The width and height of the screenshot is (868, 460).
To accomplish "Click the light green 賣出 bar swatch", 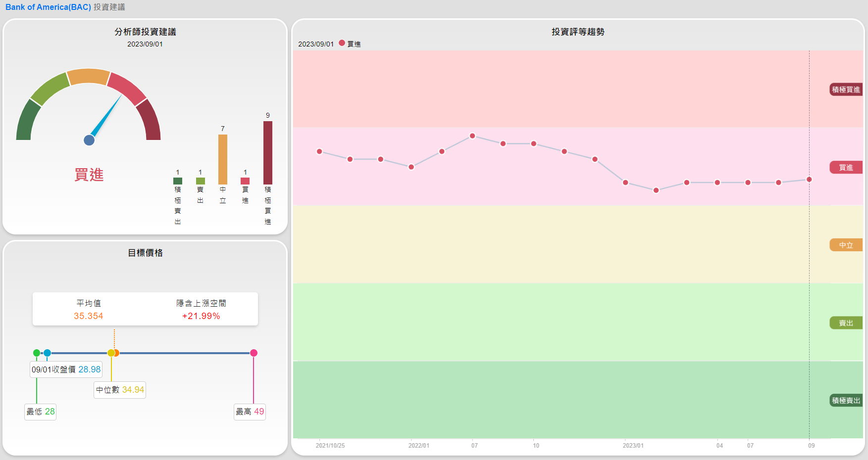I will [x=200, y=181].
